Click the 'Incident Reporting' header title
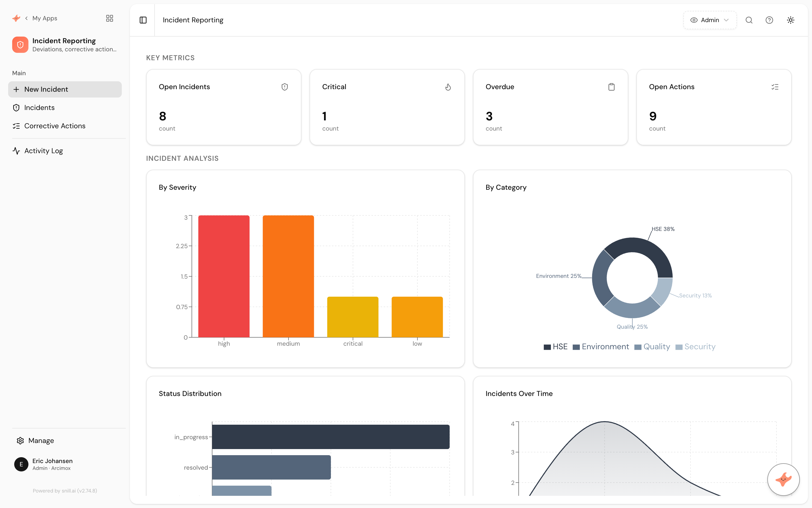The image size is (812, 508). click(x=193, y=20)
